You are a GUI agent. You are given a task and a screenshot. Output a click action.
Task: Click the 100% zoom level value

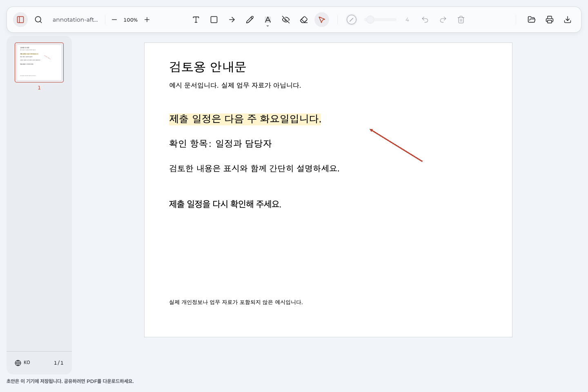click(x=131, y=20)
